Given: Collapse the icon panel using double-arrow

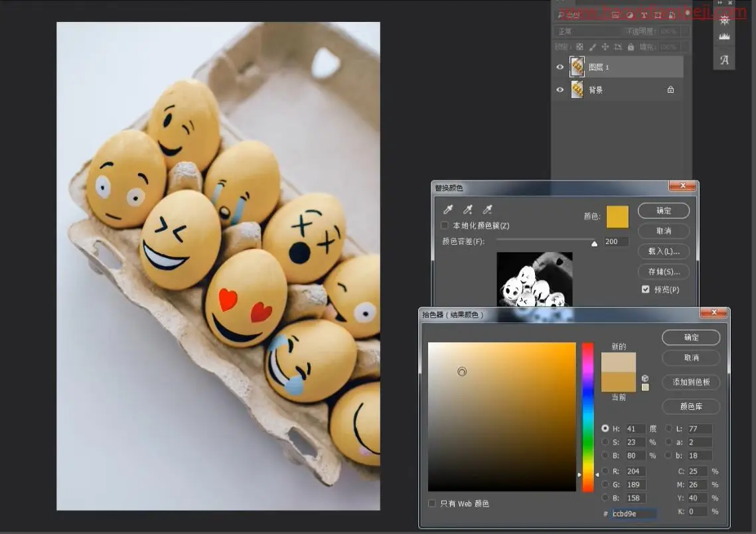Looking at the screenshot, I should [720, 3].
